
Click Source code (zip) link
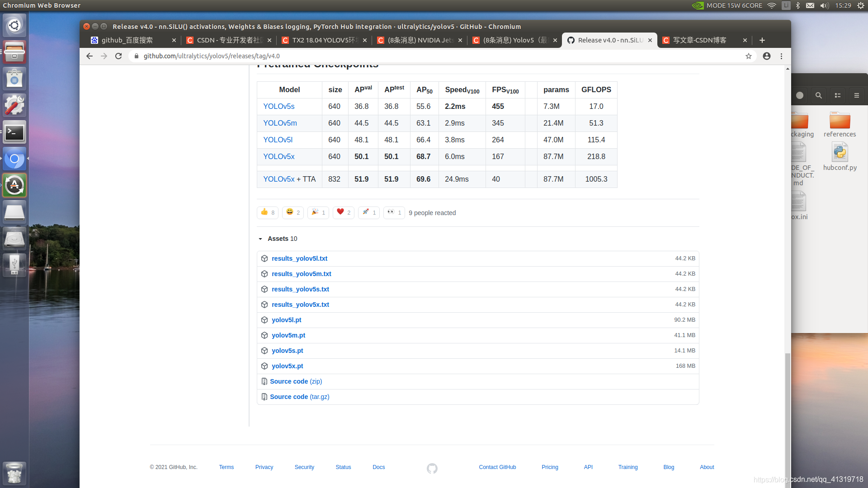[x=296, y=381]
